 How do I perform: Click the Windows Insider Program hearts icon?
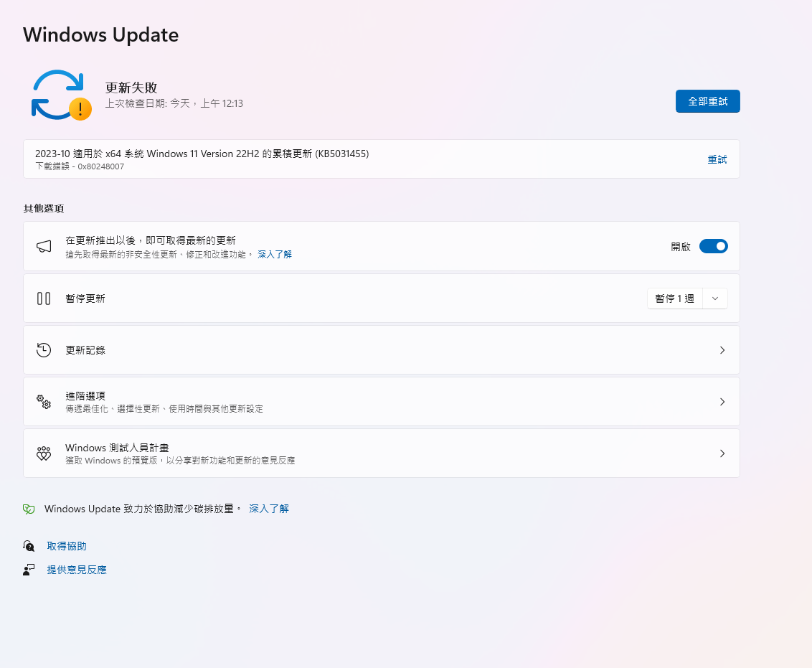[44, 453]
